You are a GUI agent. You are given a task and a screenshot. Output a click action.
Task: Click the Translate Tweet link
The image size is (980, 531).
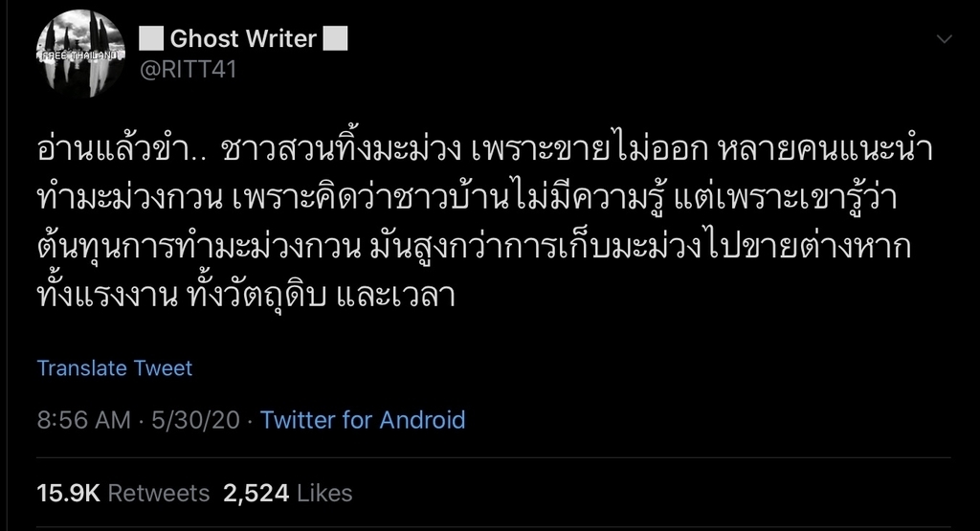(115, 368)
